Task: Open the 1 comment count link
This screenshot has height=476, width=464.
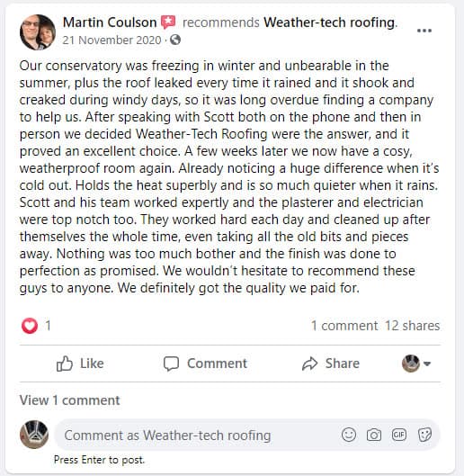Action: tap(344, 326)
